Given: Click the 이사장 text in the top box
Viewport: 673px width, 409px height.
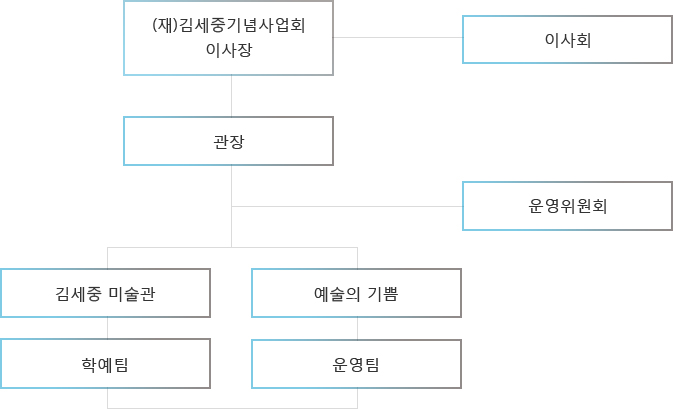Looking at the screenshot, I should click(x=229, y=50).
